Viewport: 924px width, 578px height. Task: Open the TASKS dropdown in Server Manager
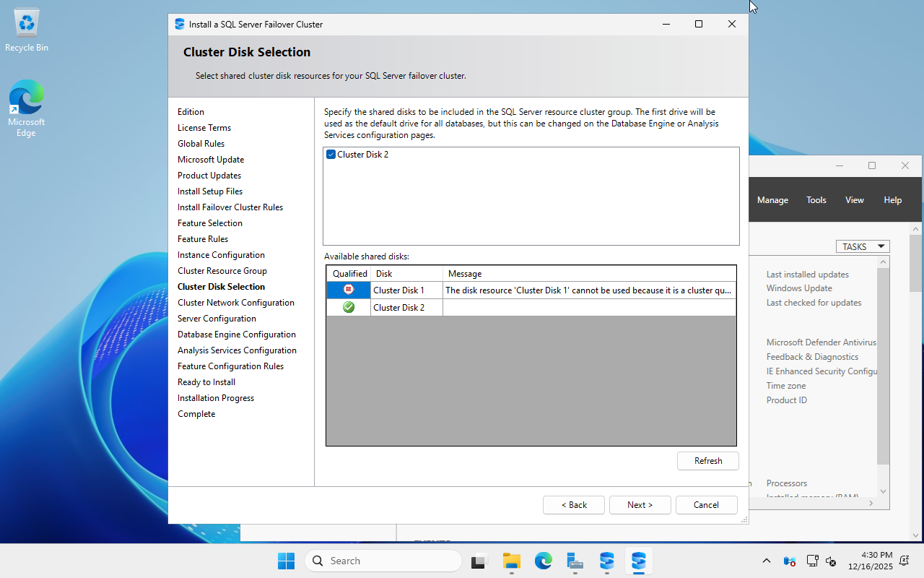click(x=862, y=246)
